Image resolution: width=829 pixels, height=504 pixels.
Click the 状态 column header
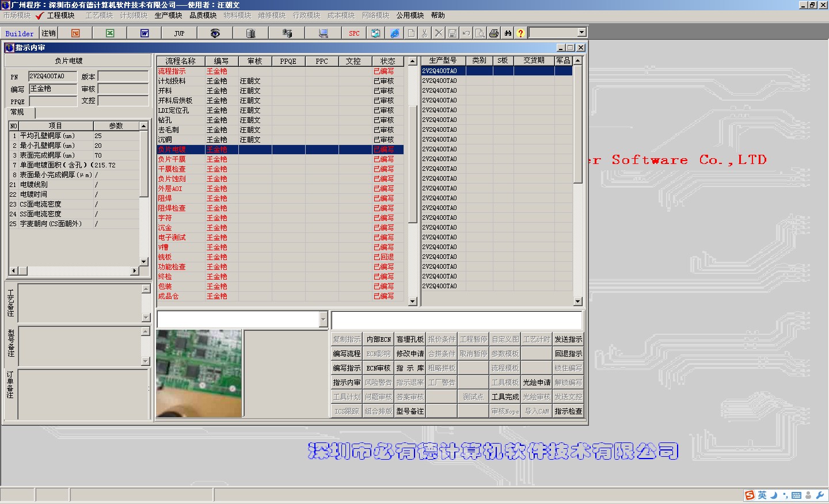(x=387, y=61)
